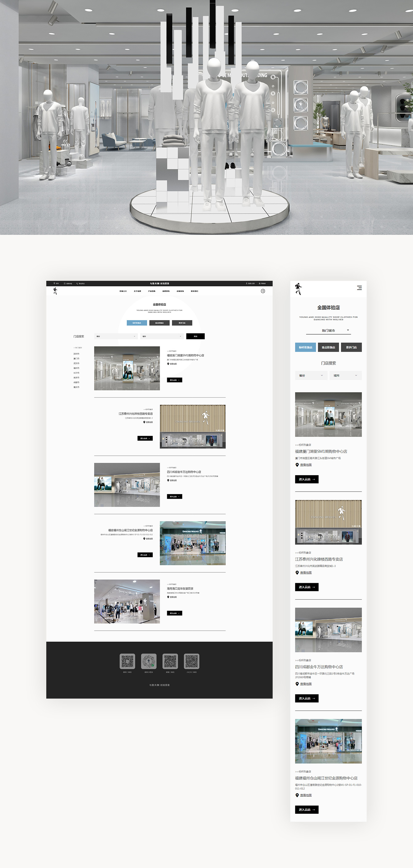
Task: Open 关于品牌 in the desktop navigation
Action: coord(138,291)
